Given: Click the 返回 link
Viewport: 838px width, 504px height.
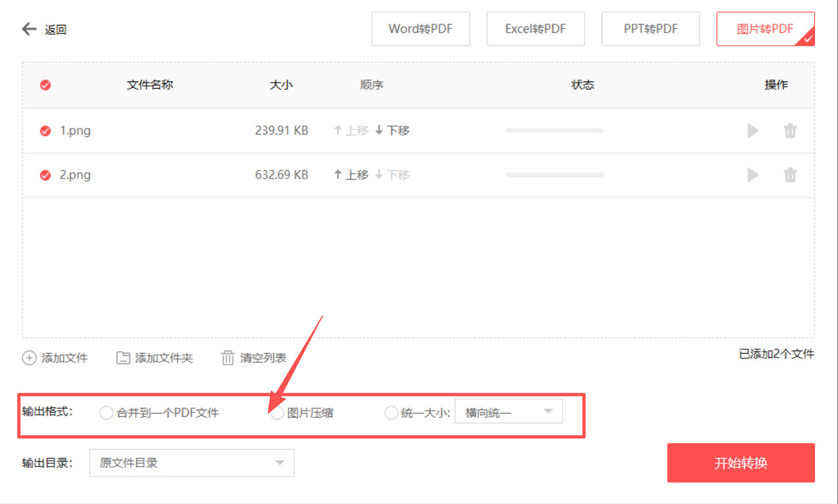Looking at the screenshot, I should pos(56,30).
